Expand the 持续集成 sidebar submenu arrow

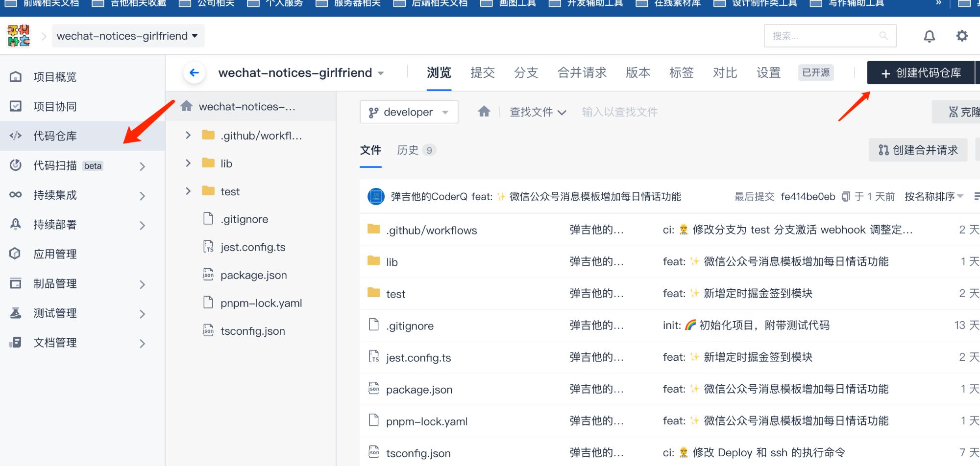pyautogui.click(x=142, y=196)
